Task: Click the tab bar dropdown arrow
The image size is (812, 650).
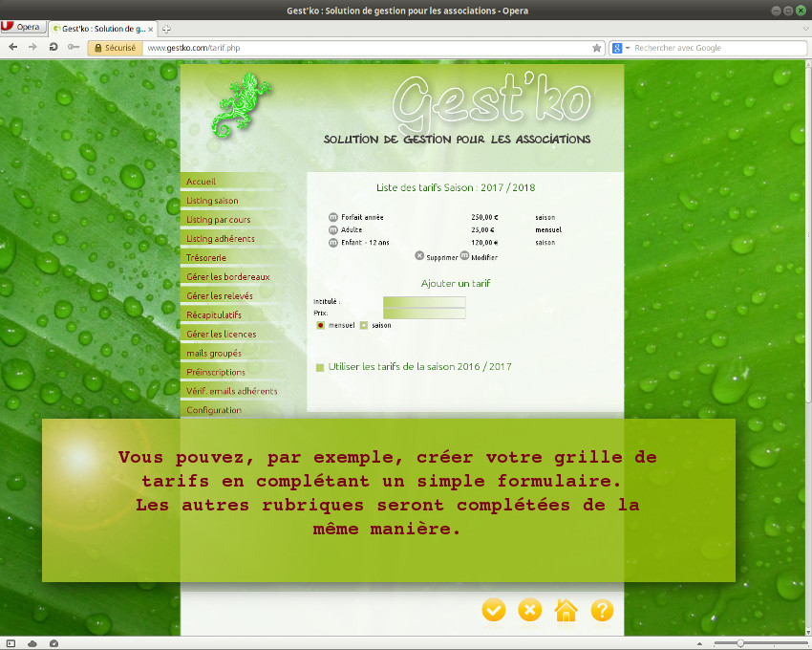Action: tap(805, 29)
